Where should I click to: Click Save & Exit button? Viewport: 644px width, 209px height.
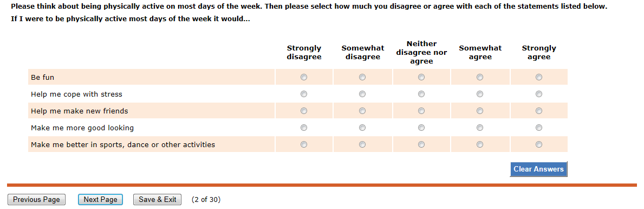(x=157, y=200)
